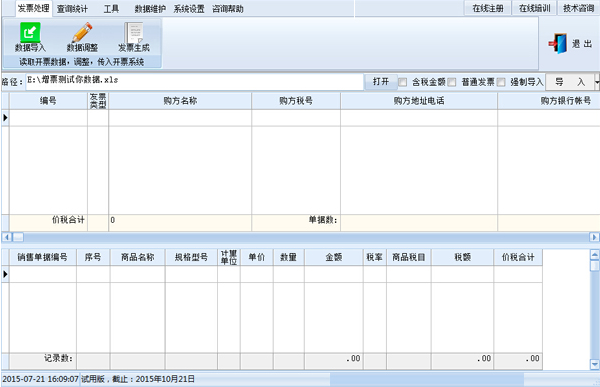Open the 查询统计 menu
The height and width of the screenshot is (387, 600).
coord(72,9)
